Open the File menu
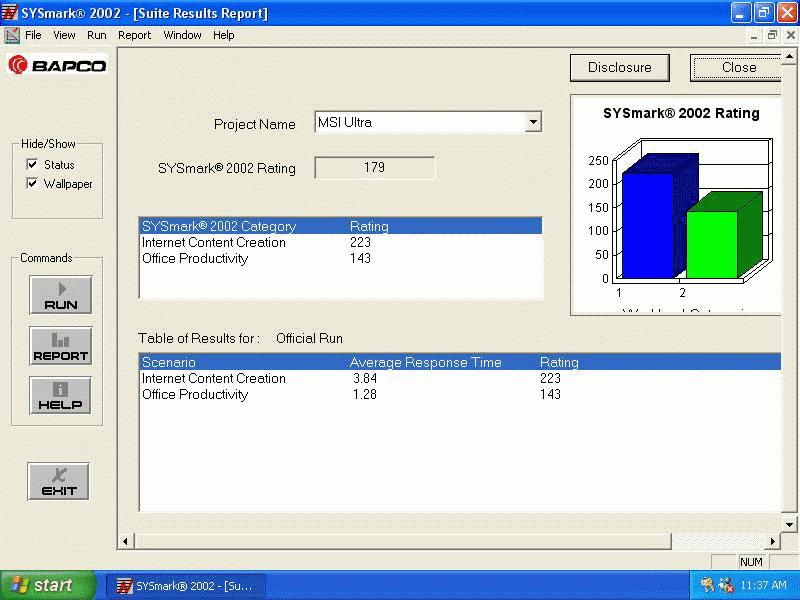Screen dimensions: 800x600 [33, 35]
